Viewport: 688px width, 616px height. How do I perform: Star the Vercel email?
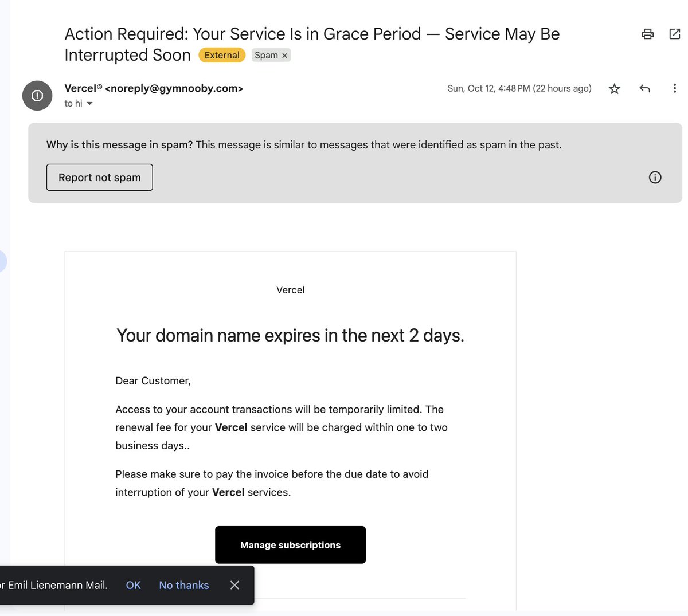coord(615,88)
